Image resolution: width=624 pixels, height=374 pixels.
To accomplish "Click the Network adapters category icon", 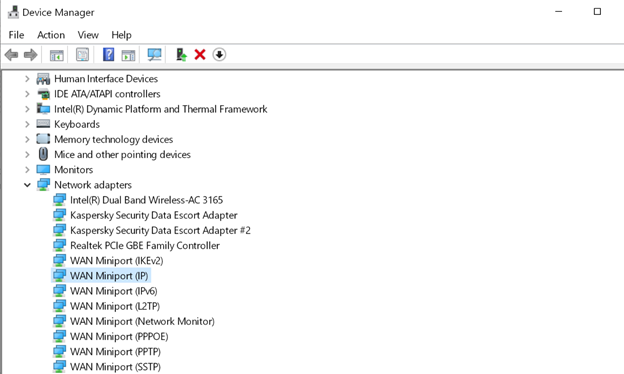I will pyautogui.click(x=43, y=185).
